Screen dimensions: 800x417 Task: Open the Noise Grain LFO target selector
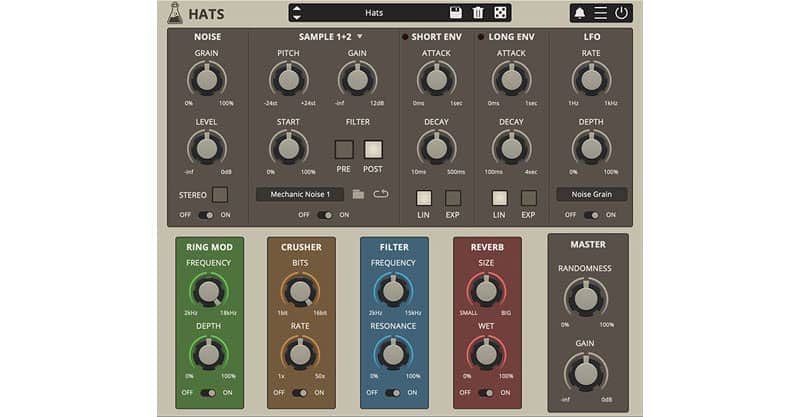[591, 194]
